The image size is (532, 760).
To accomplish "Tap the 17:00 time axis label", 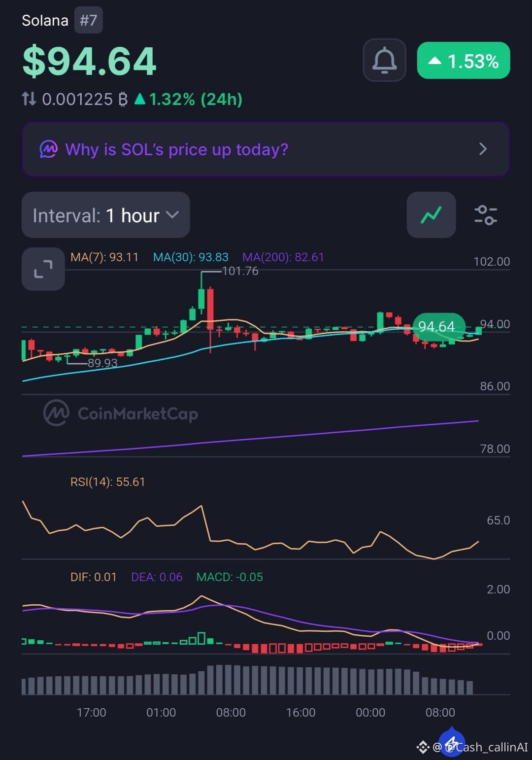I will coord(91,713).
